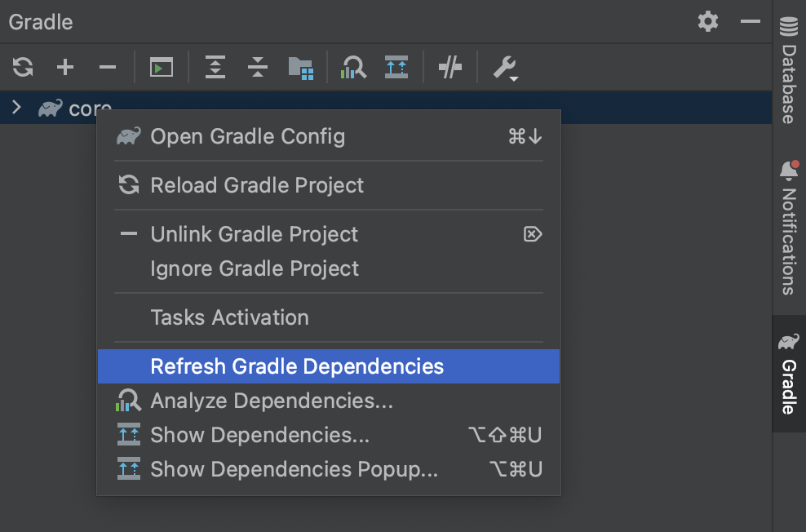Click the minus icon to detach project

[108, 67]
